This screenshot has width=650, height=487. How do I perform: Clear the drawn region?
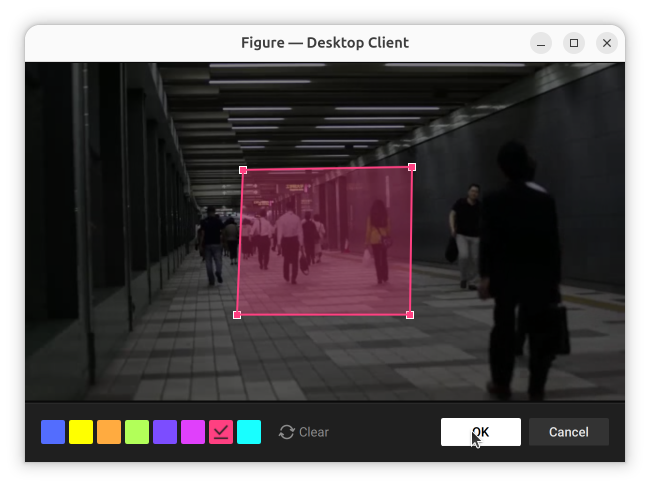tap(304, 432)
